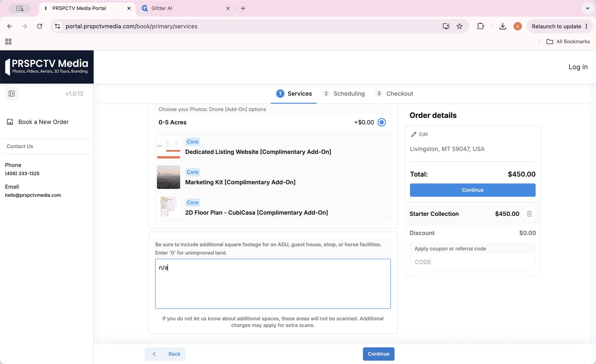This screenshot has height=364, width=596.
Task: Click the Edit pencil icon
Action: [x=413, y=134]
